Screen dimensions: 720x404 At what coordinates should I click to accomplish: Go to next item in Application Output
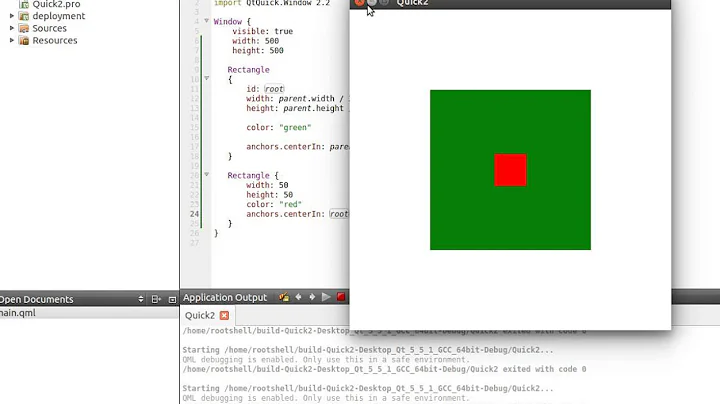coord(312,297)
